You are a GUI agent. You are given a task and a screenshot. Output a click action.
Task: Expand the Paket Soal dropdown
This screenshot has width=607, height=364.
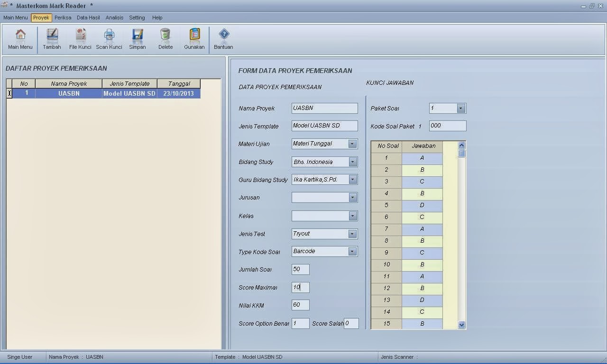[460, 109]
